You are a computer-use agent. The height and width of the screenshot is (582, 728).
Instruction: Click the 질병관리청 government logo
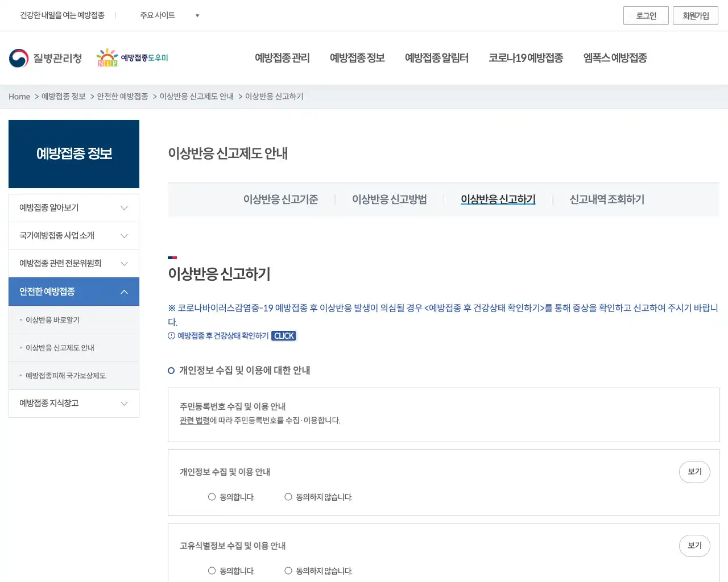pos(45,57)
